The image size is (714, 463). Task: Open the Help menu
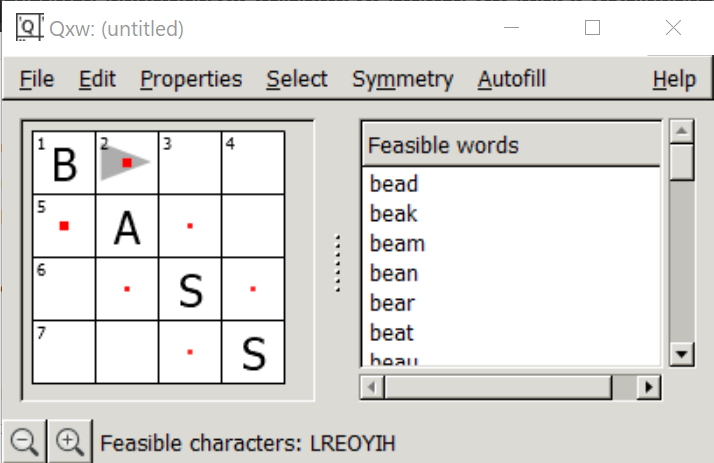(x=674, y=79)
